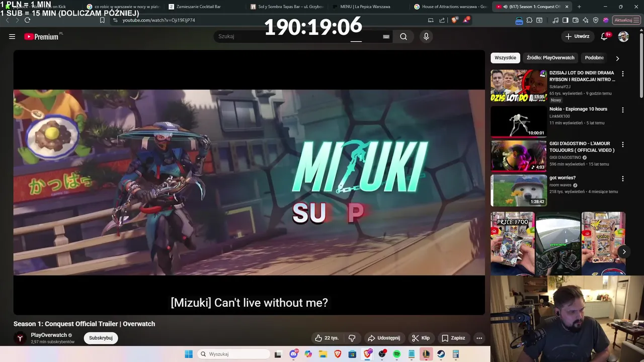Open the 'Utwórz' create menu

click(577, 36)
